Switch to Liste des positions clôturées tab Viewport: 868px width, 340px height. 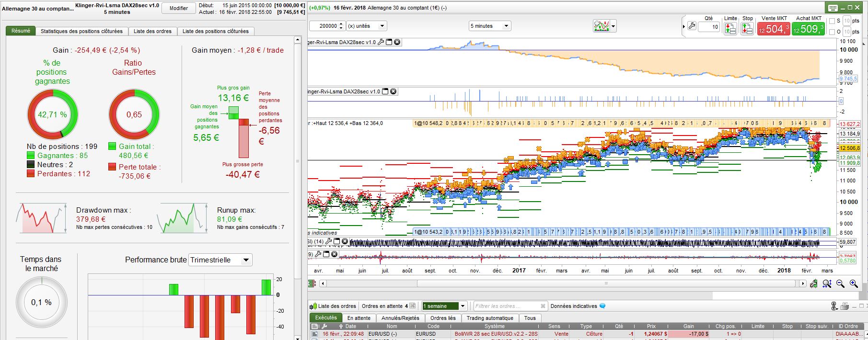click(x=215, y=31)
